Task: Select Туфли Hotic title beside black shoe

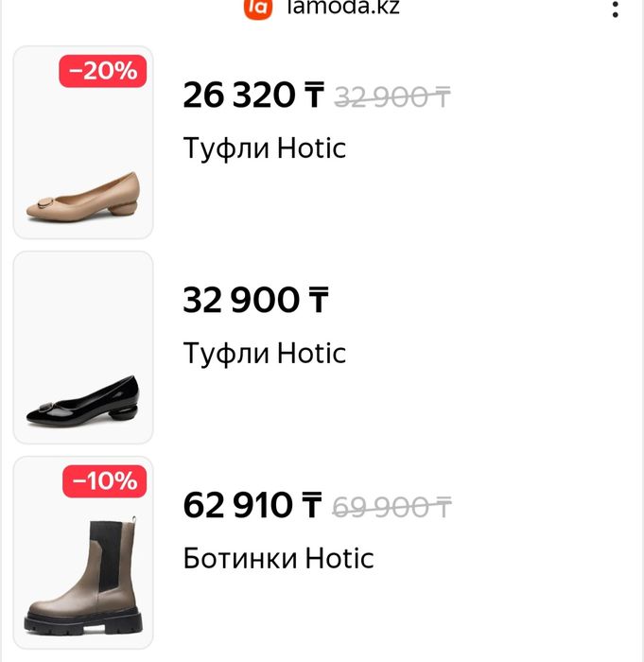Action: pyautogui.click(x=264, y=353)
